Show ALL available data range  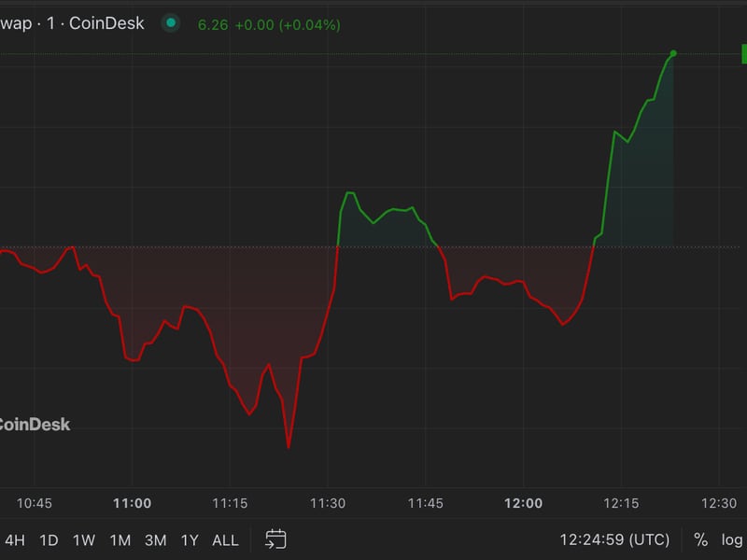(x=225, y=539)
